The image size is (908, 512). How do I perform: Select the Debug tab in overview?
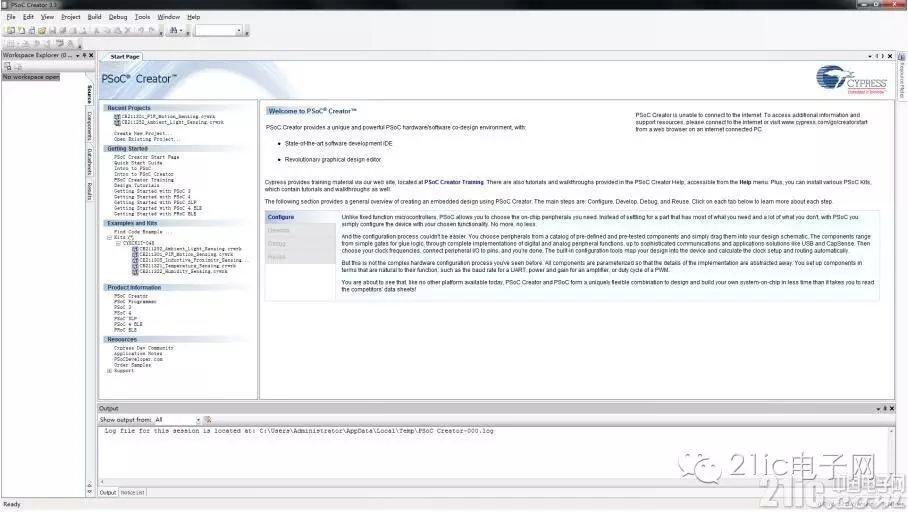pos(299,243)
